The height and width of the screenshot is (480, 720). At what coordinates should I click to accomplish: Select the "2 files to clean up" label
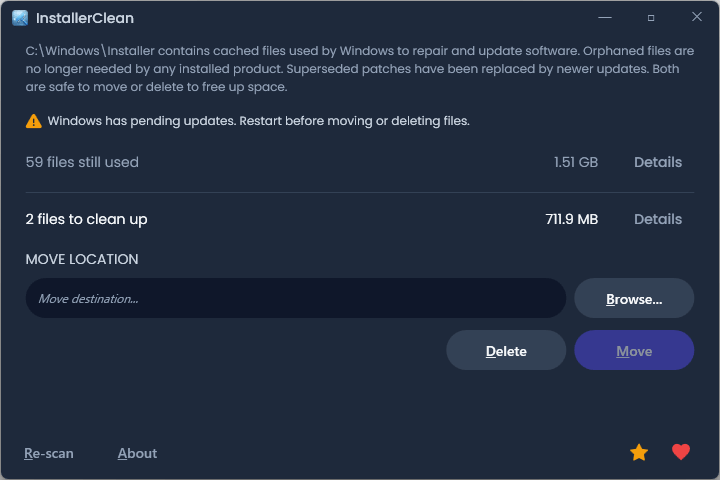click(86, 219)
